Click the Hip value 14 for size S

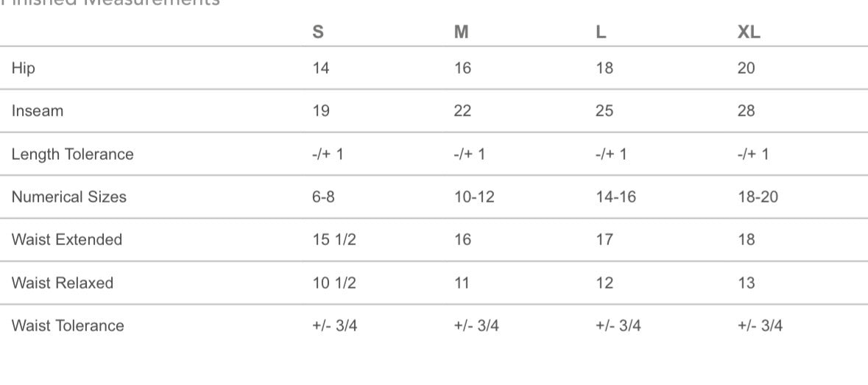[321, 68]
